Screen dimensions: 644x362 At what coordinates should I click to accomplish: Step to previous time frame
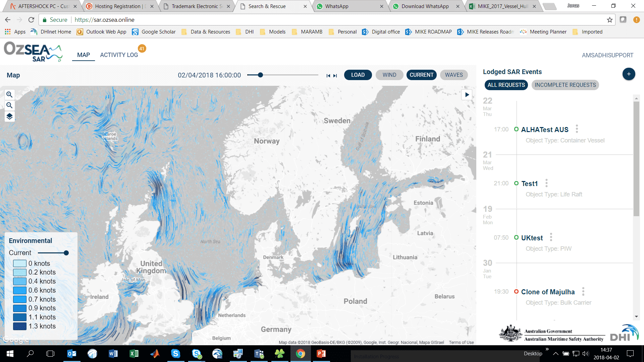(x=328, y=76)
